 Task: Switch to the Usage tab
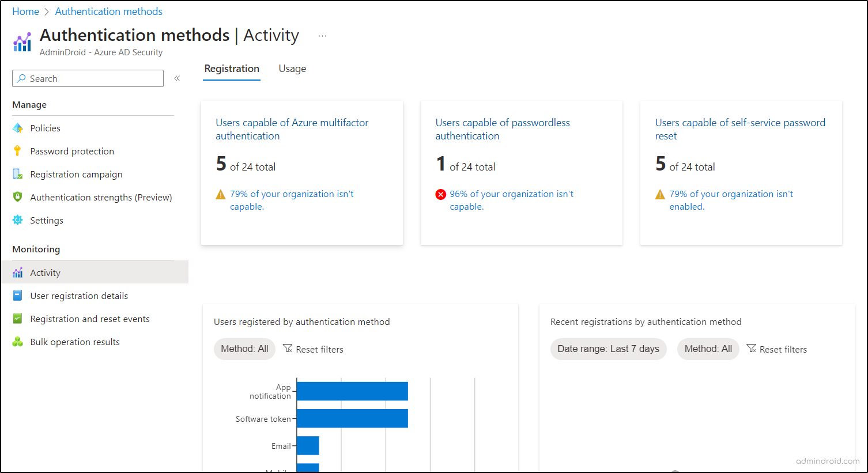point(292,69)
